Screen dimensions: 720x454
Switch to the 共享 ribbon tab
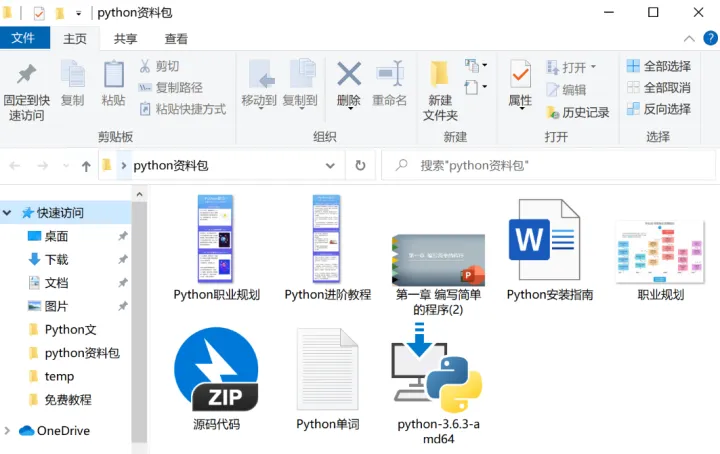pyautogui.click(x=125, y=39)
